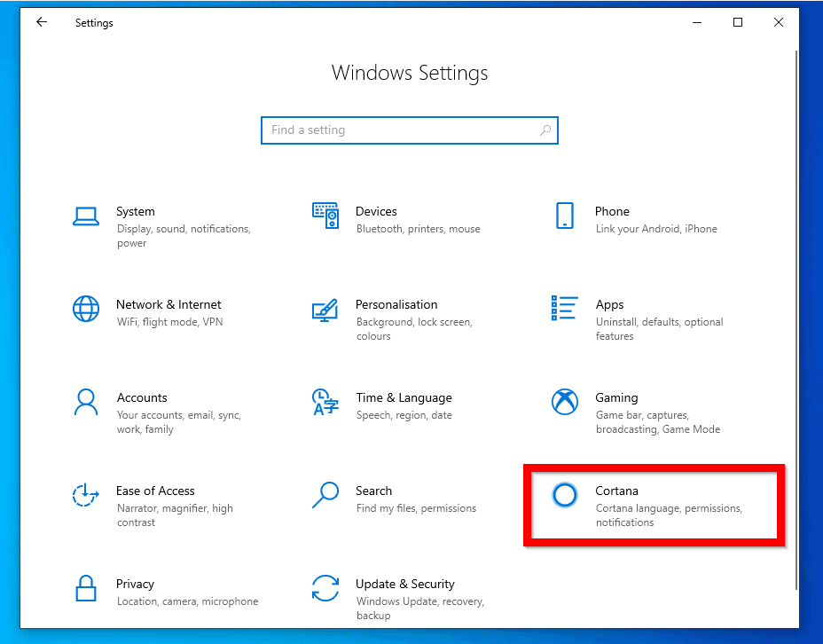Select the Personalisation paintbrush icon
This screenshot has width=823, height=644.
point(325,310)
